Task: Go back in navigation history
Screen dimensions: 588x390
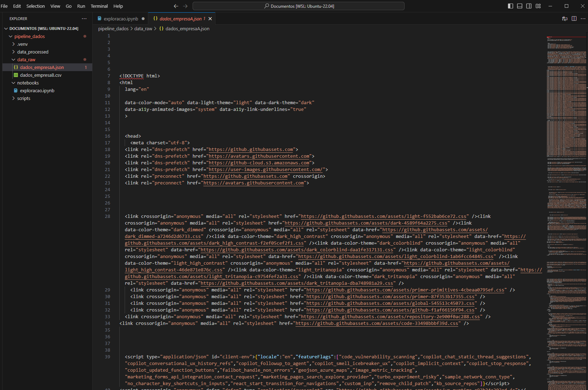Action: click(x=176, y=6)
